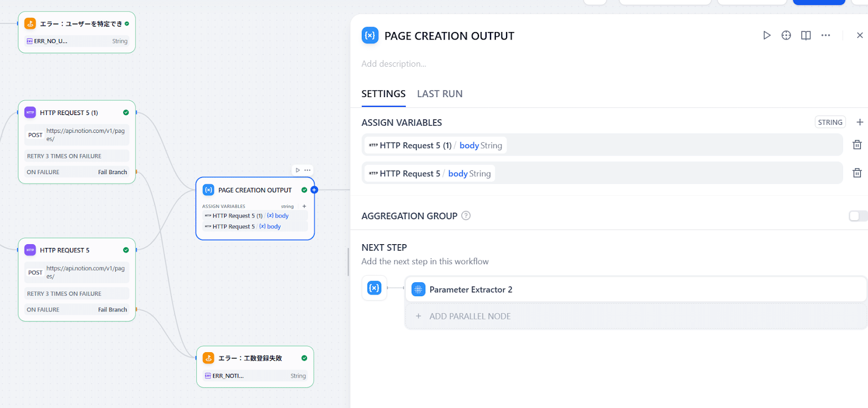Run this step with the play icon
868x408 pixels.
[767, 35]
